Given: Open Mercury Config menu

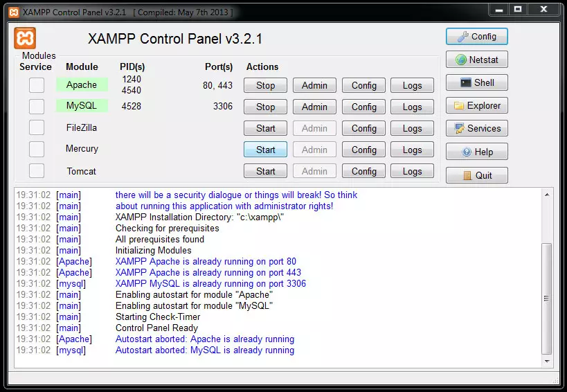Looking at the screenshot, I should 363,150.
